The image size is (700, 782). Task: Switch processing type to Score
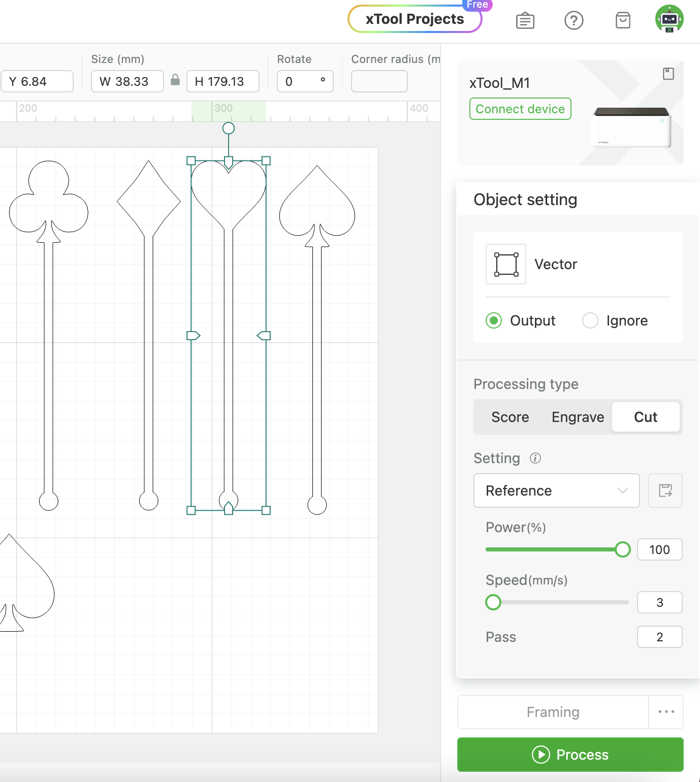pos(510,417)
